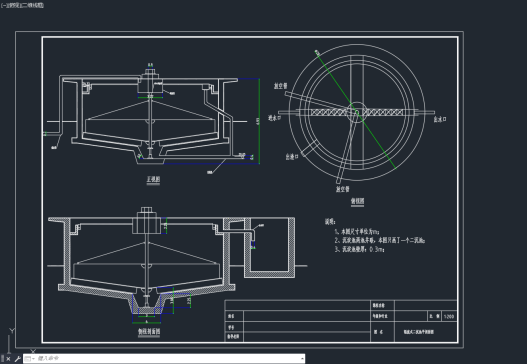Screen dimensions: 527x364
Task: Select the '放空管' label beneath the plan circle
Action: (x=342, y=189)
